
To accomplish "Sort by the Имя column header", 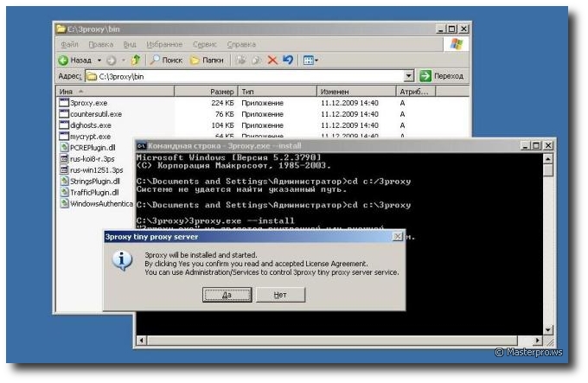I will click(115, 91).
